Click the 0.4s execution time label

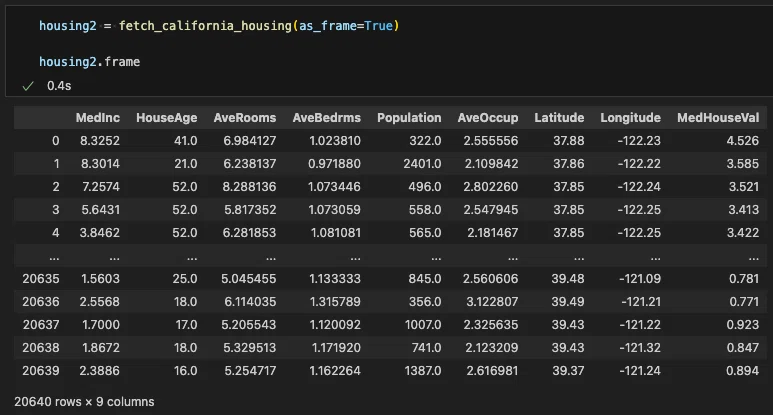pos(59,86)
